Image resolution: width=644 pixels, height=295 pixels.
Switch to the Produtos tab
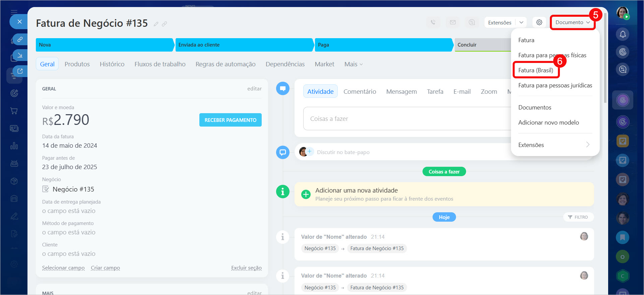[77, 64]
